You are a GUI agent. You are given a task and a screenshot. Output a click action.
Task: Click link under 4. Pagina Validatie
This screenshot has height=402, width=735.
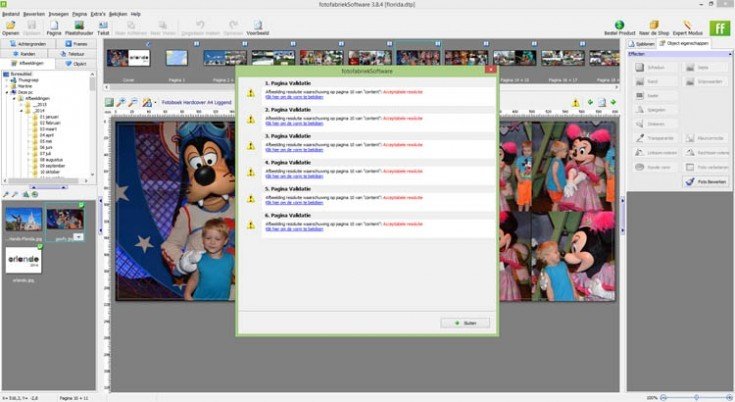point(294,176)
